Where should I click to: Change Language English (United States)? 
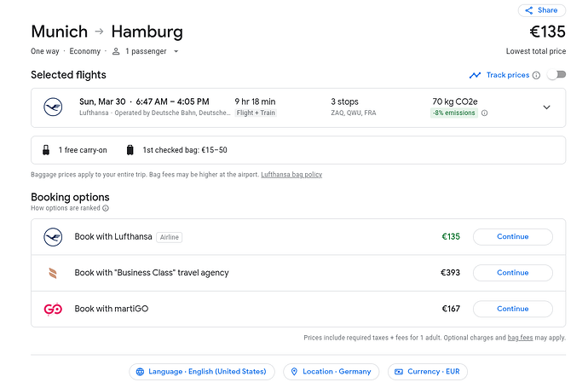click(x=202, y=372)
